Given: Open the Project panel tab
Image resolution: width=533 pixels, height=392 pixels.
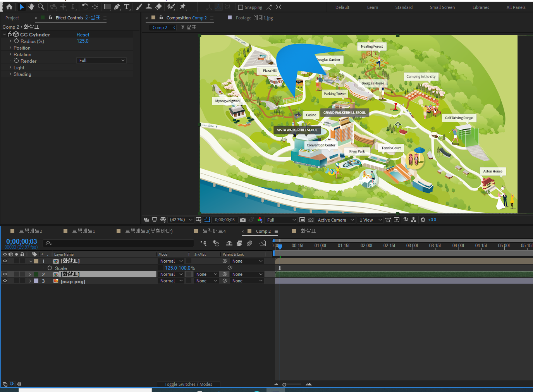Looking at the screenshot, I should (x=12, y=18).
